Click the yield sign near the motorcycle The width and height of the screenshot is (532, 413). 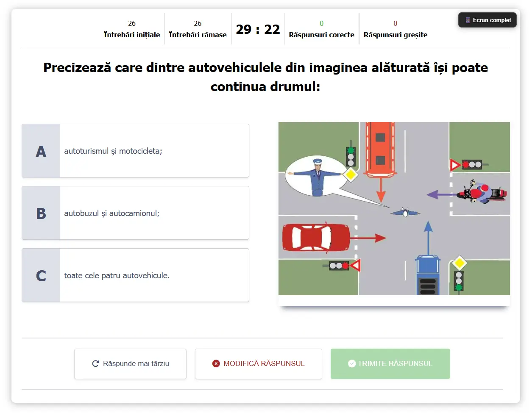click(455, 165)
